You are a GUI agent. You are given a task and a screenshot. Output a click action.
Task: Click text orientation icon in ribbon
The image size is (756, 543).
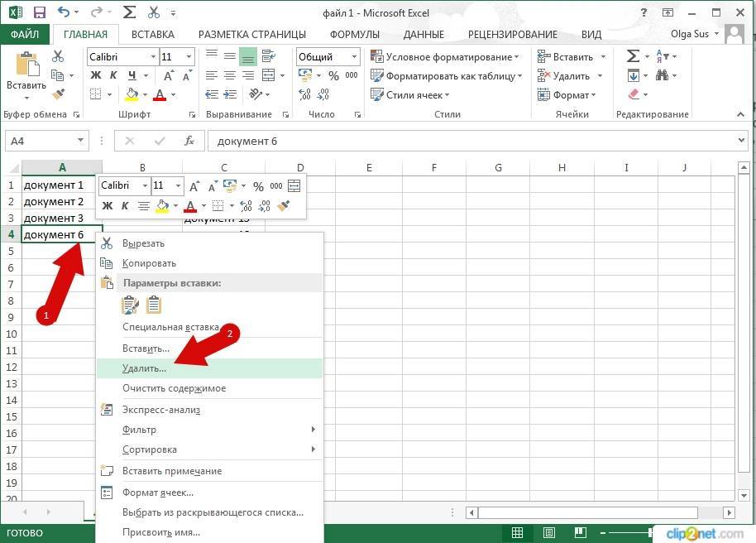256,94
